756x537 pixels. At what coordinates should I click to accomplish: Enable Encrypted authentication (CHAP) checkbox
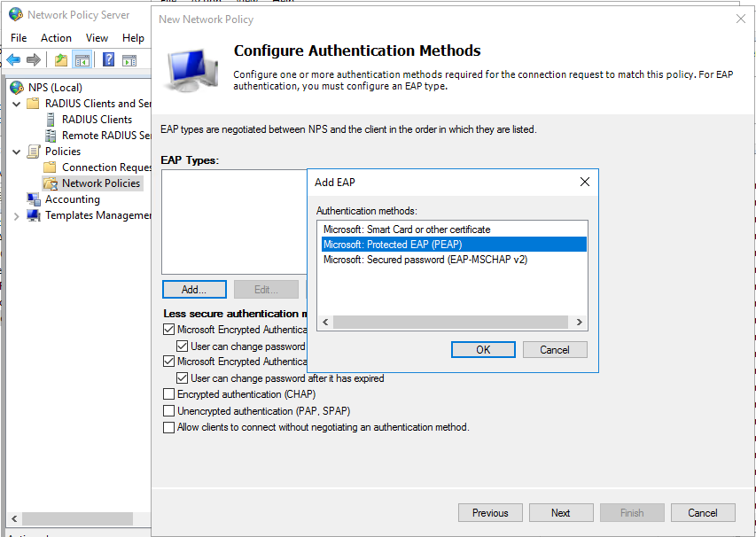click(168, 394)
